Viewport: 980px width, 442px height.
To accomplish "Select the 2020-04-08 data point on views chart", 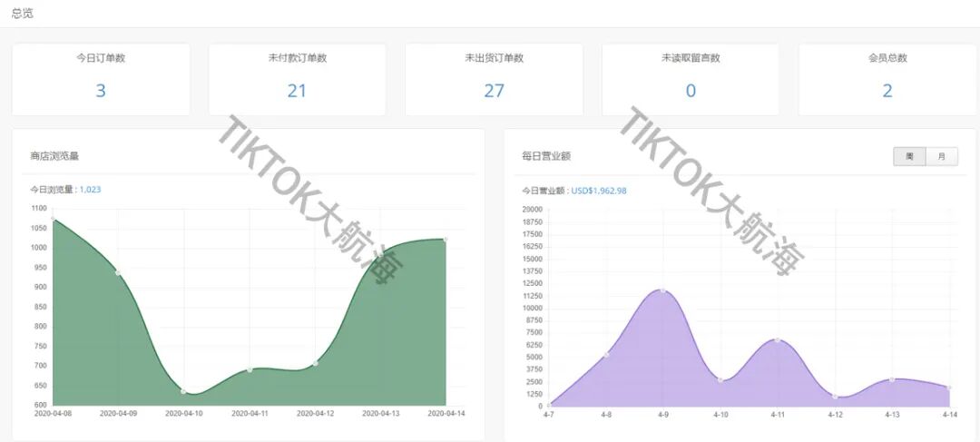I will [x=54, y=219].
